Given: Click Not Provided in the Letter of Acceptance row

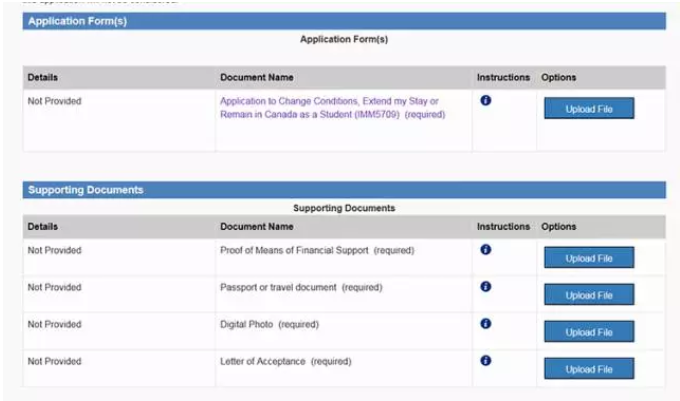Looking at the screenshot, I should (x=55, y=361).
